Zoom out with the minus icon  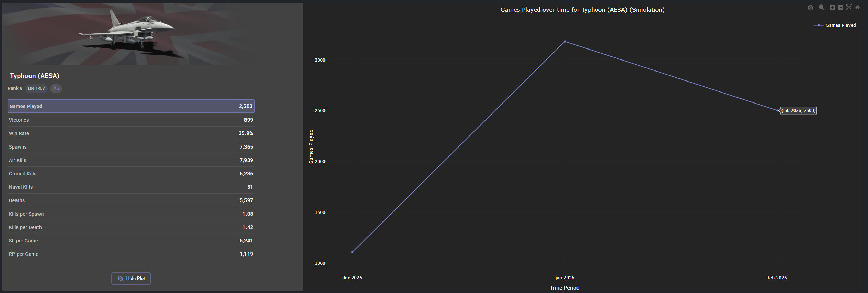click(x=841, y=7)
